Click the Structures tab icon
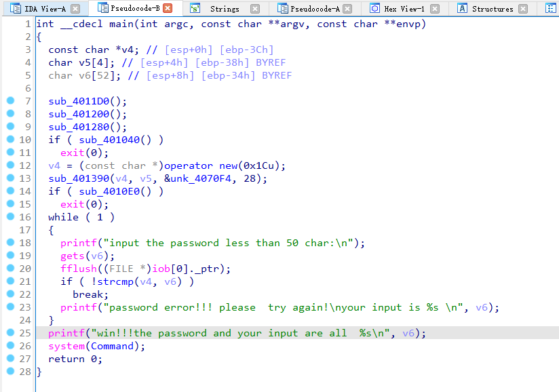This screenshot has height=392, width=559. tap(462, 9)
